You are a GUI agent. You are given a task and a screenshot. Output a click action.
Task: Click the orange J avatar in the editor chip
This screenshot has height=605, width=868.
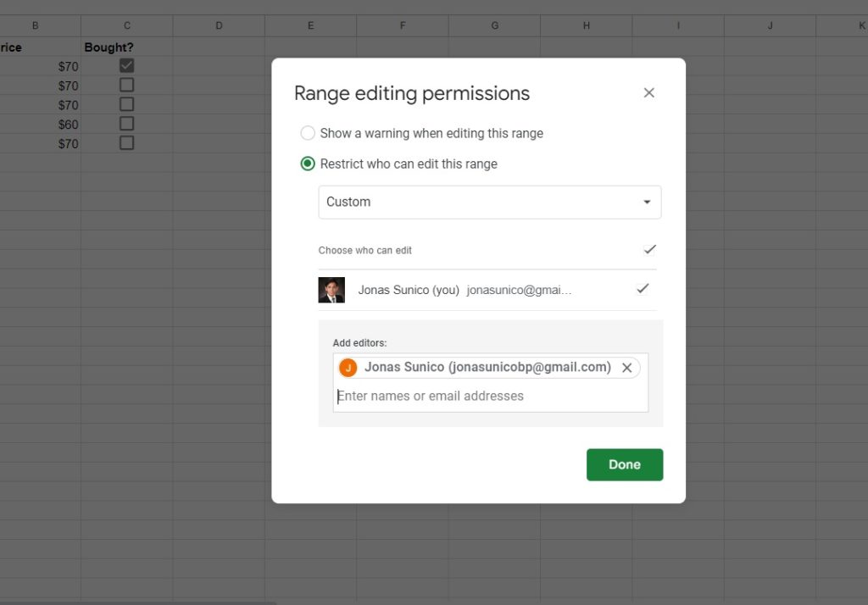348,368
